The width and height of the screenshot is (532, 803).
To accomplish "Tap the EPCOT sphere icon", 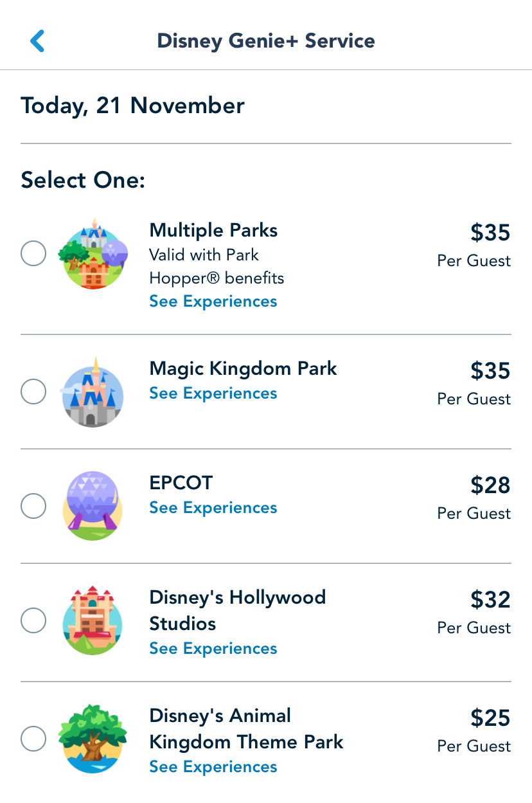I will point(93,506).
